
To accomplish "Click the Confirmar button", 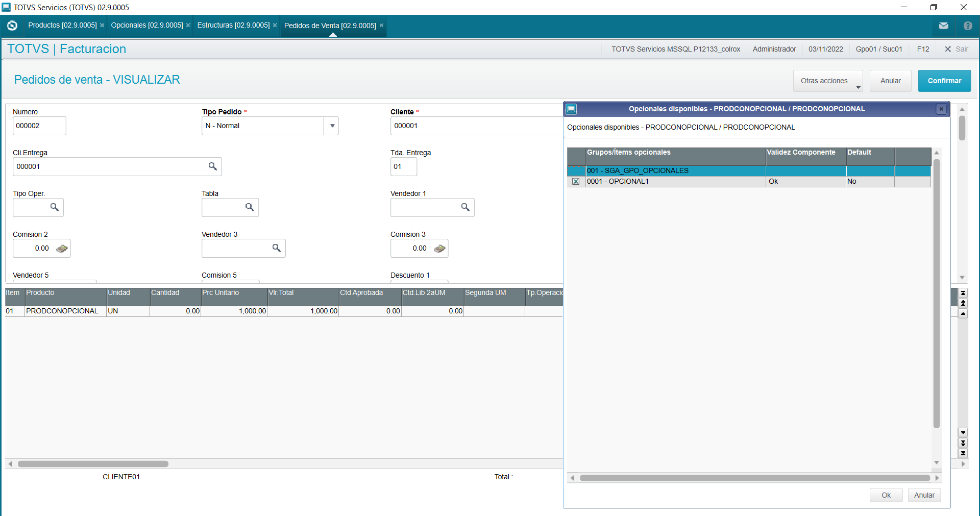I will (944, 81).
